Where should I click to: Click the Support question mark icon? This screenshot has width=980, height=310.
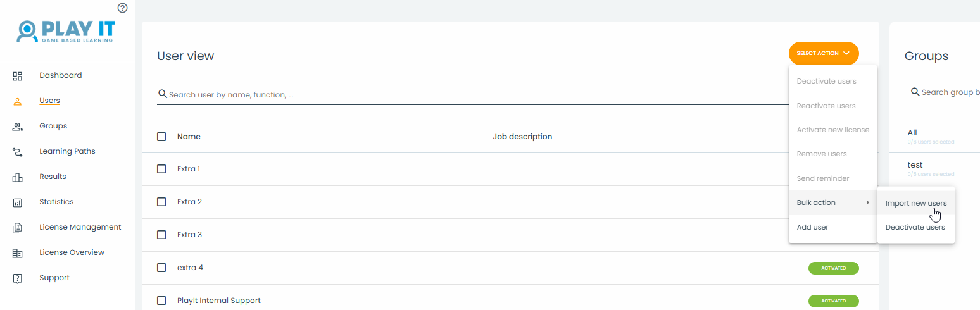pos(18,278)
